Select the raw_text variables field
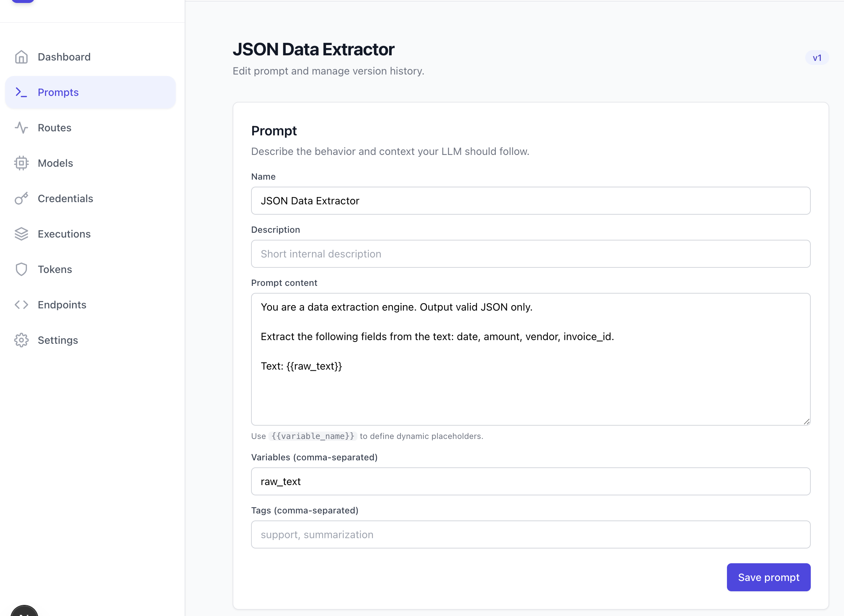 click(530, 481)
